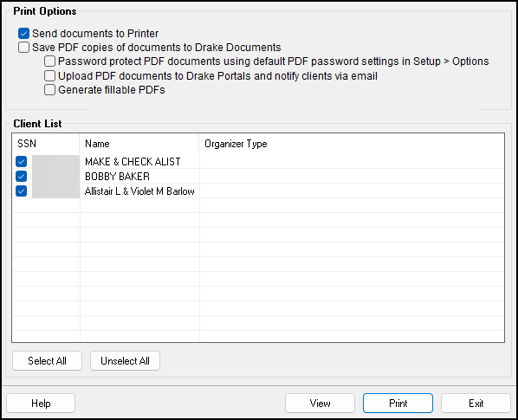Enable Save PDF copies to Drake Documents
The image size is (518, 420).
23,48
